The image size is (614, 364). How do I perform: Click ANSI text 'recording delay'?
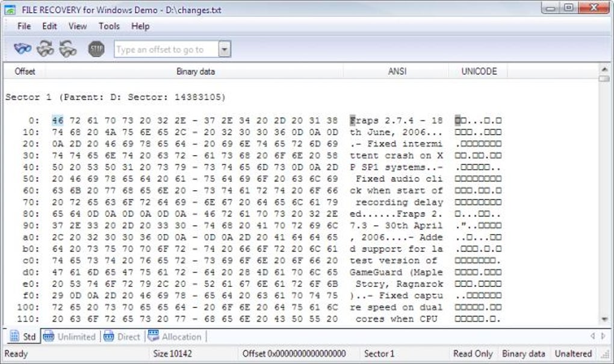click(x=399, y=202)
